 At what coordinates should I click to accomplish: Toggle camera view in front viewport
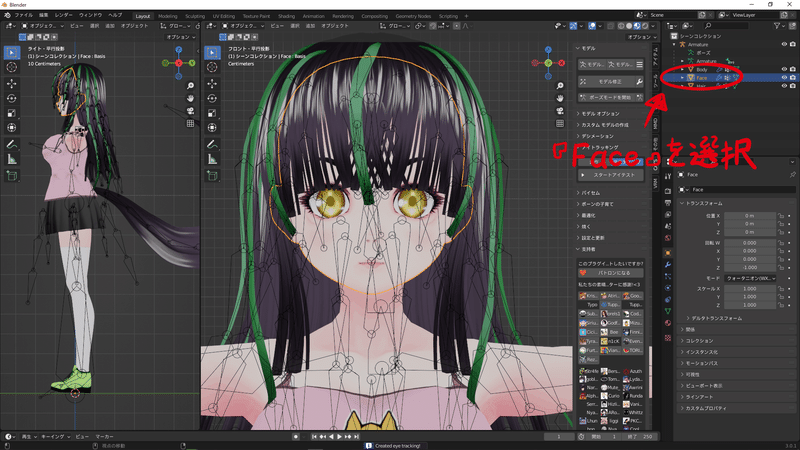[x=560, y=111]
